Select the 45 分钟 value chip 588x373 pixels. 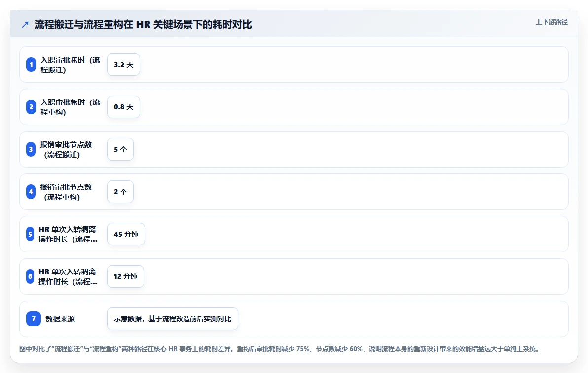coord(126,234)
